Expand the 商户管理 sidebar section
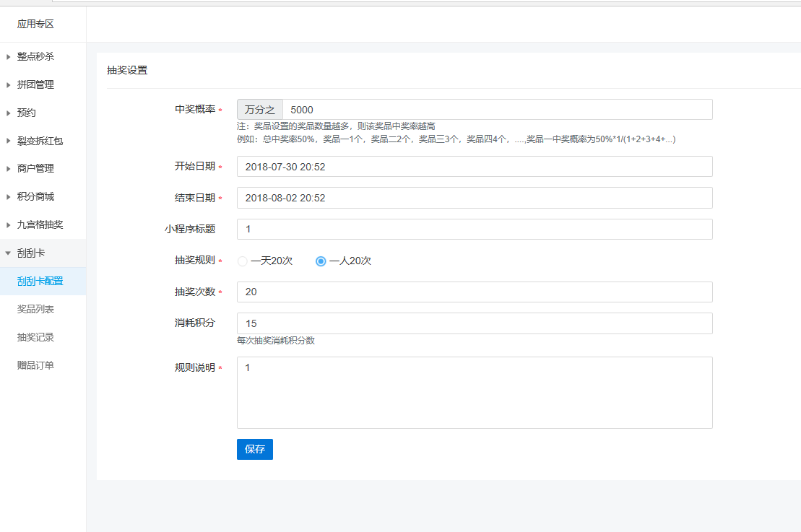 35,168
